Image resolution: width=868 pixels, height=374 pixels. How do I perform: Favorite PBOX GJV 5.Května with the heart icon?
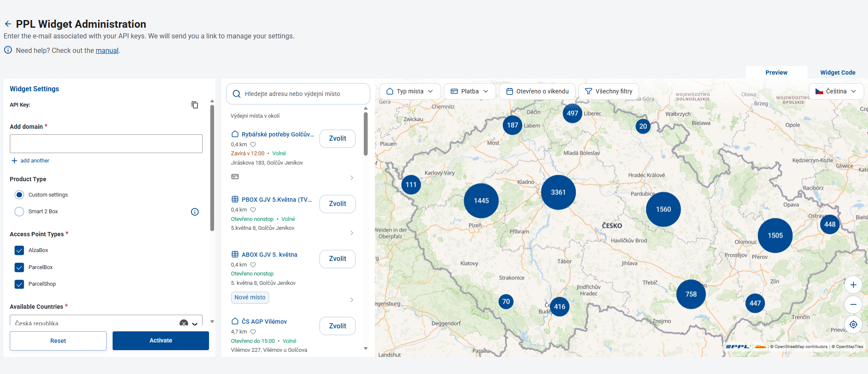253,210
